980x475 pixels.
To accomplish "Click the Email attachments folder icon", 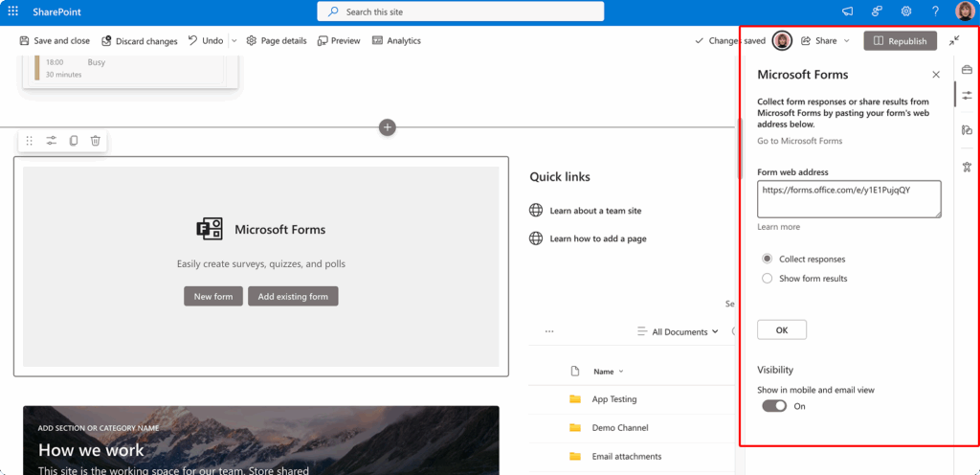I will (575, 456).
